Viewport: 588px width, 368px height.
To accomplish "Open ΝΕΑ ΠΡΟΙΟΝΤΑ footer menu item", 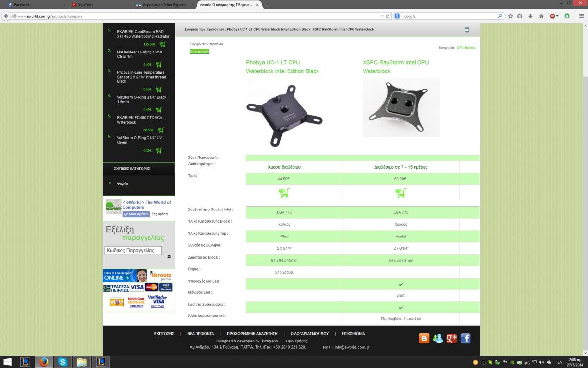I will tap(200, 334).
